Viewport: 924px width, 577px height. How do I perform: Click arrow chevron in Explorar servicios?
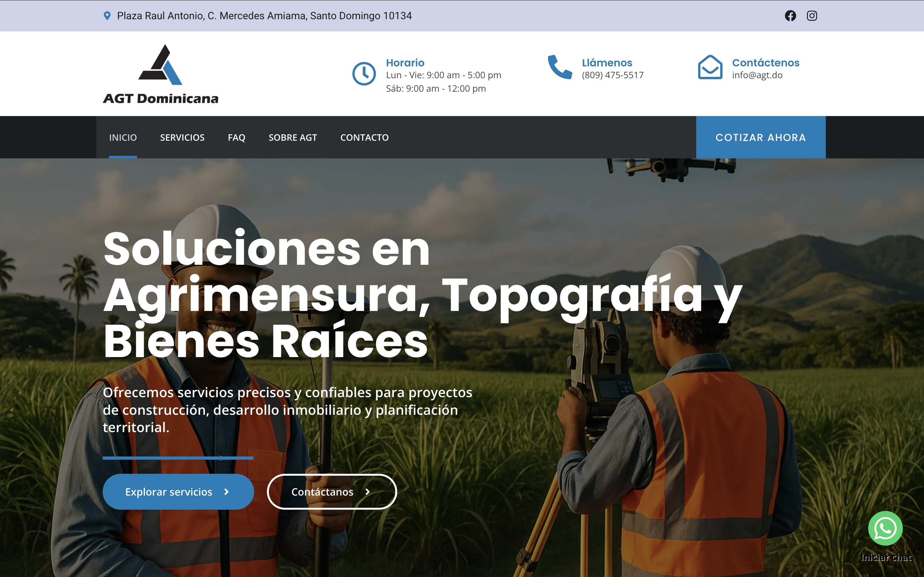227,492
